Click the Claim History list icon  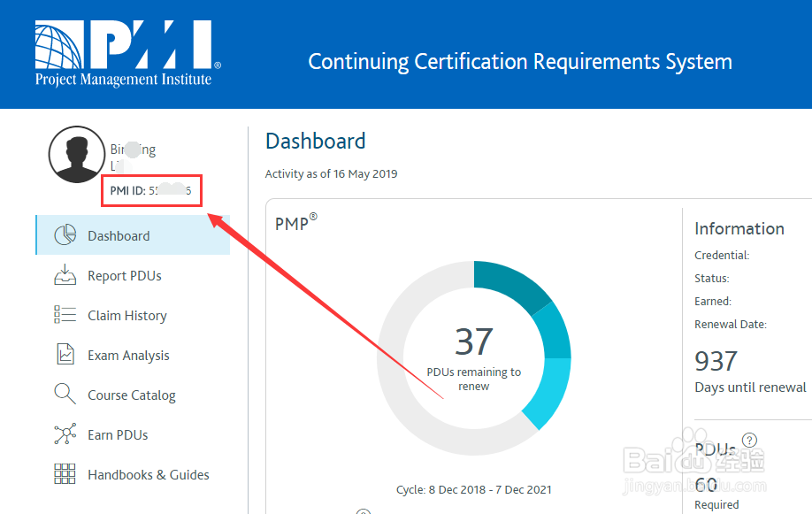coord(65,315)
